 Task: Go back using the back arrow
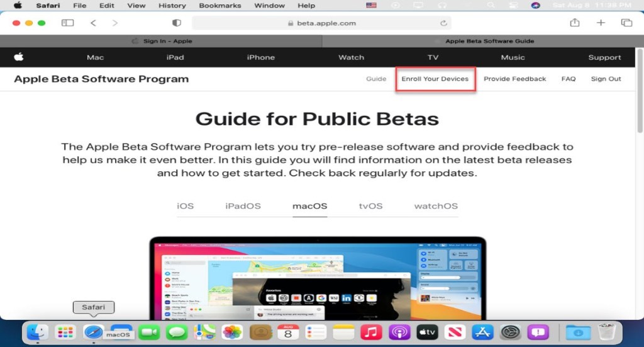coord(93,23)
